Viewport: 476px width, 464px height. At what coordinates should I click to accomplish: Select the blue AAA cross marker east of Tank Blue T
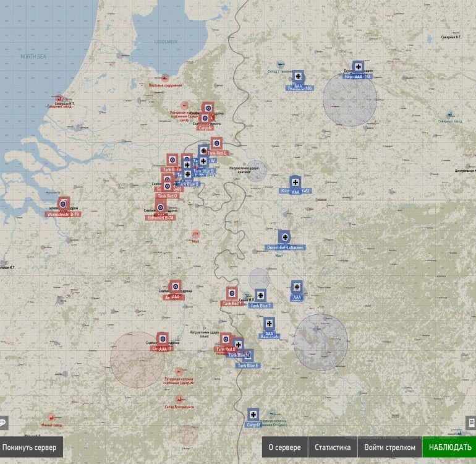click(x=297, y=287)
